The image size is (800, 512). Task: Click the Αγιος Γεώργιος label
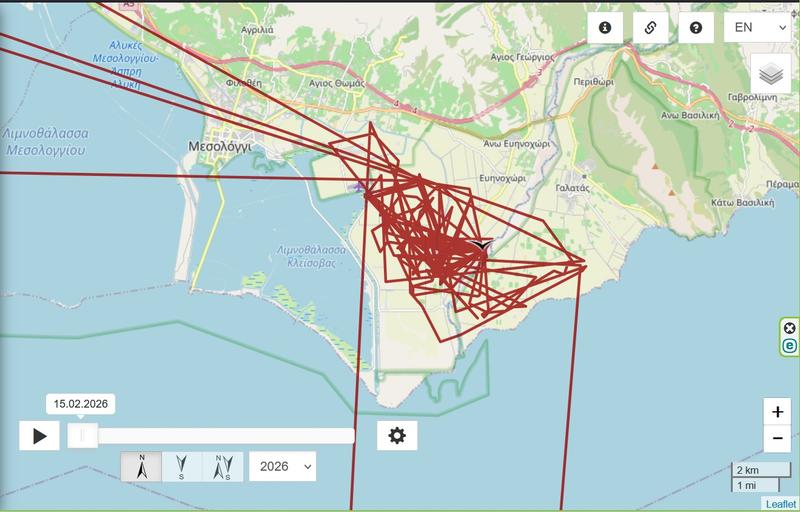522,57
